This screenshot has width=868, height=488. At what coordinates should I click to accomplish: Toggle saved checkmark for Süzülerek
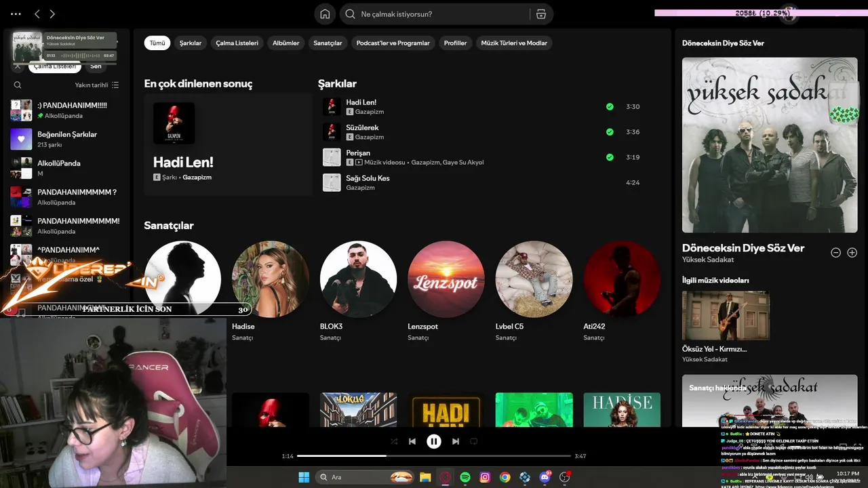point(610,132)
